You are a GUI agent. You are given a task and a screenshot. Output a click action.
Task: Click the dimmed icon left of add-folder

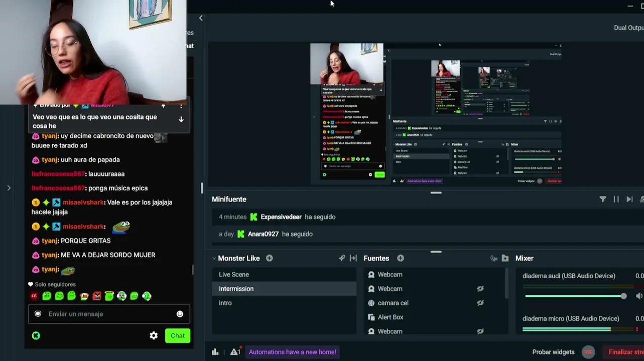pos(494,258)
